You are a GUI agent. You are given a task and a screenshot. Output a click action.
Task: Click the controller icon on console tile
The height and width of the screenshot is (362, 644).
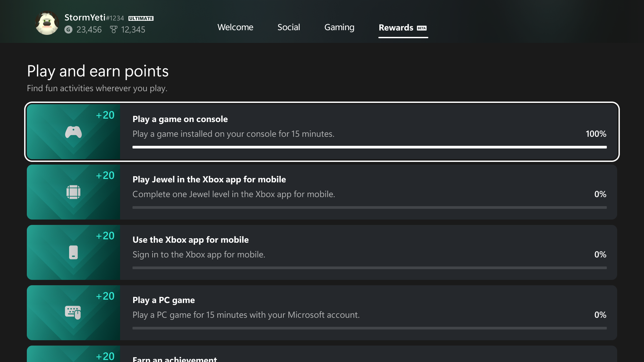coord(73,132)
